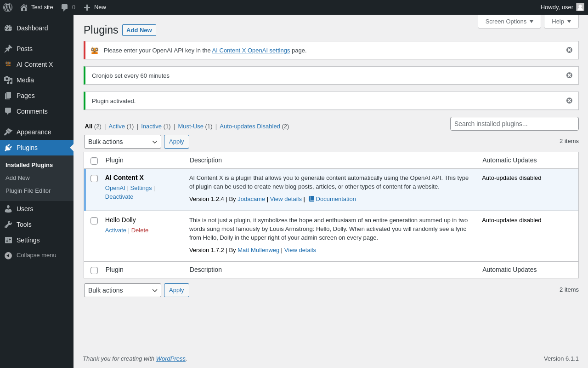Check the AI Content X plugin checkbox
The image size is (588, 368).
tap(94, 178)
